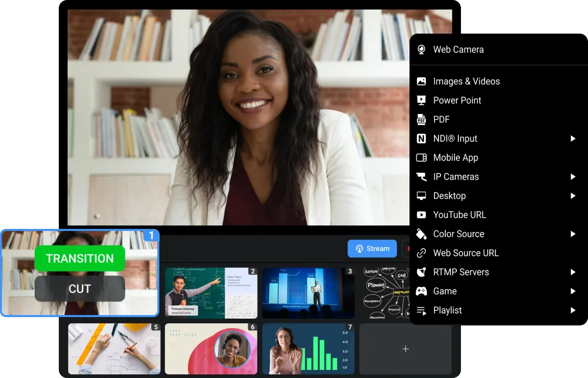Add a new scene with plus tile

[405, 349]
